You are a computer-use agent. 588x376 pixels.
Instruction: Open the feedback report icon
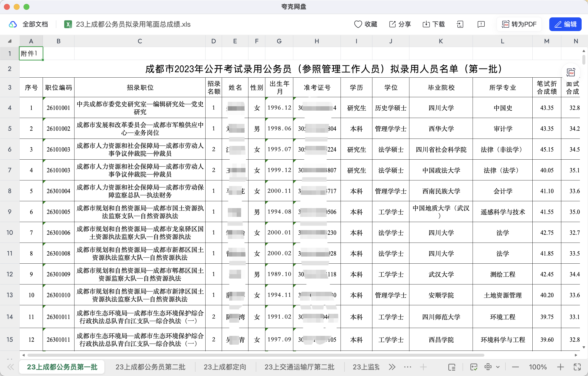pos(480,24)
